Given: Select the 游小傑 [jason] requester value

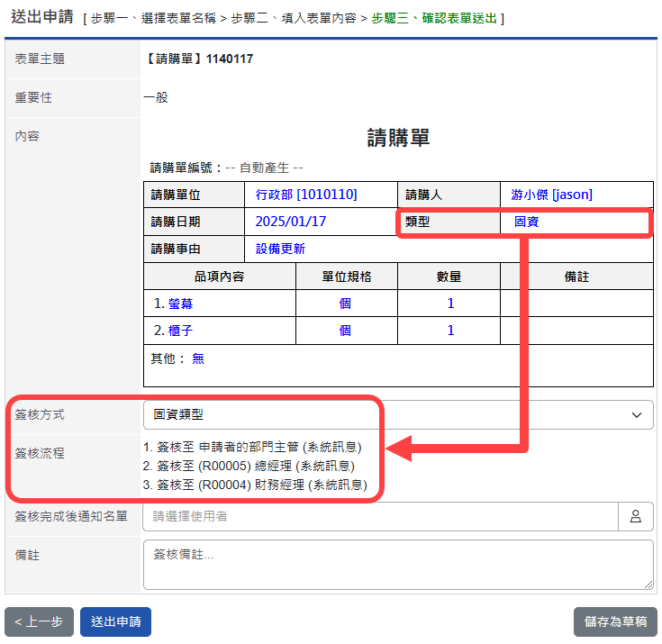Looking at the screenshot, I should (x=551, y=195).
